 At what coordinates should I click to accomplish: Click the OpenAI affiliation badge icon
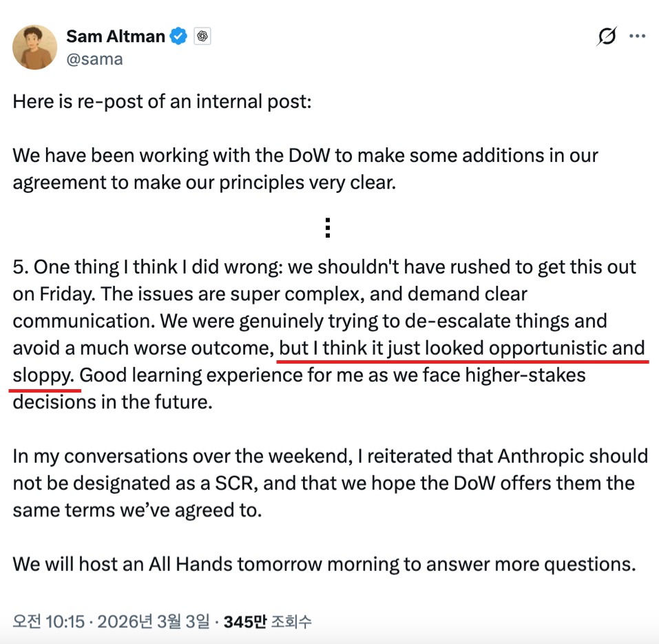[202, 37]
